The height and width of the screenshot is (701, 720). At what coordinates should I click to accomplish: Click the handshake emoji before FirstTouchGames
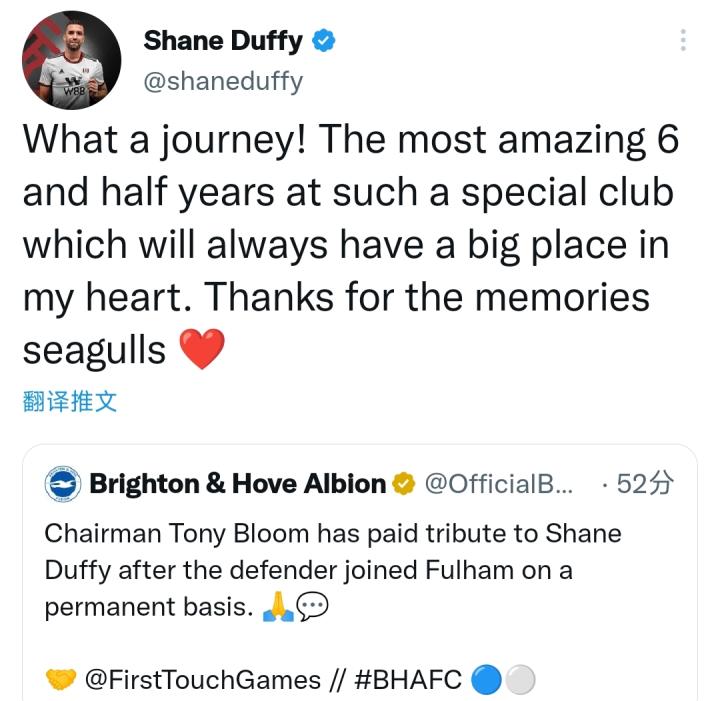61,680
